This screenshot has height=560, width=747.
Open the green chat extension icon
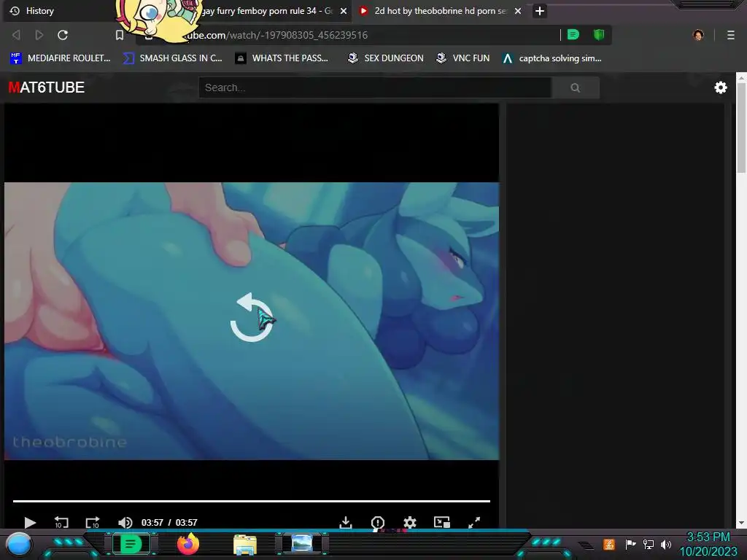click(x=573, y=35)
